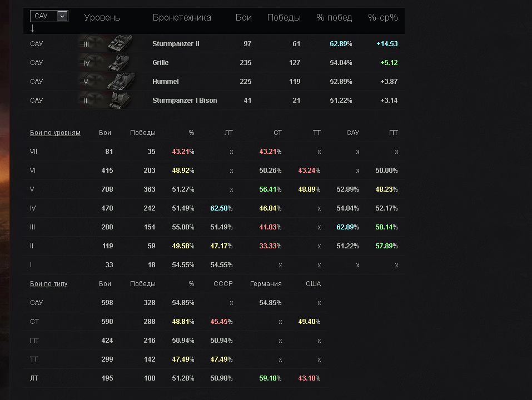Image resolution: width=532 pixels, height=400 pixels.
Task: Click 58.14% ПТ value in level III
Action: click(386, 227)
